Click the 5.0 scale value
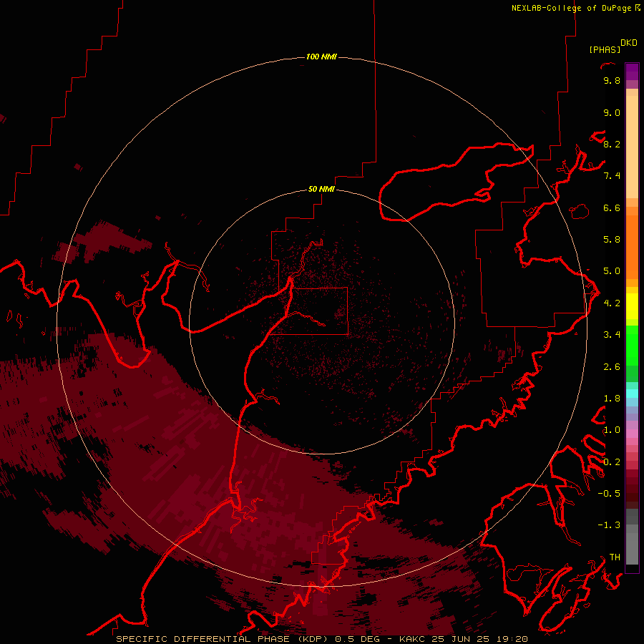The height and width of the screenshot is (644, 644). [612, 271]
